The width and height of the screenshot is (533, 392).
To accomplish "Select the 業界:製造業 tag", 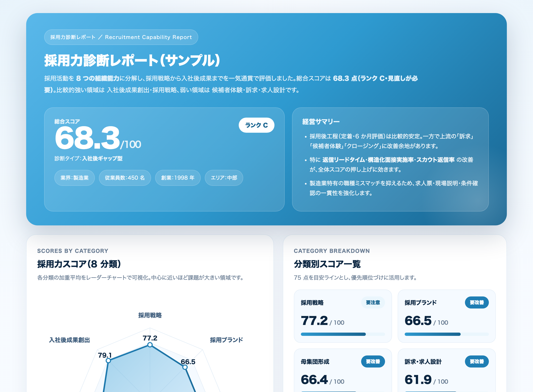I will (74, 178).
